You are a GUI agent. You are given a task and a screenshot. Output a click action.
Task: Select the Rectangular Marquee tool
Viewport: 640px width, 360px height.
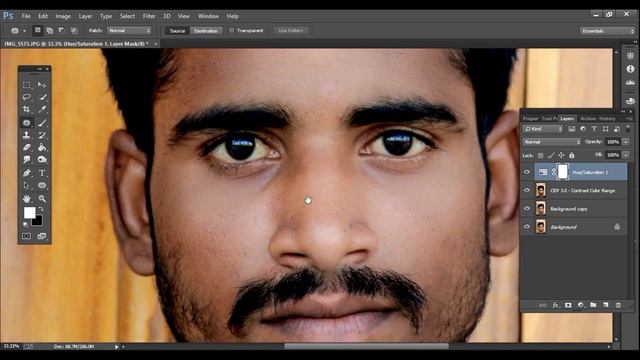pyautogui.click(x=27, y=84)
